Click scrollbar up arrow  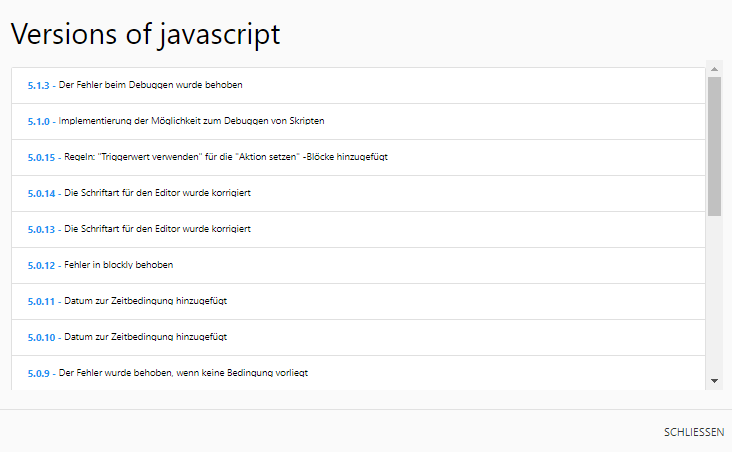(714, 70)
